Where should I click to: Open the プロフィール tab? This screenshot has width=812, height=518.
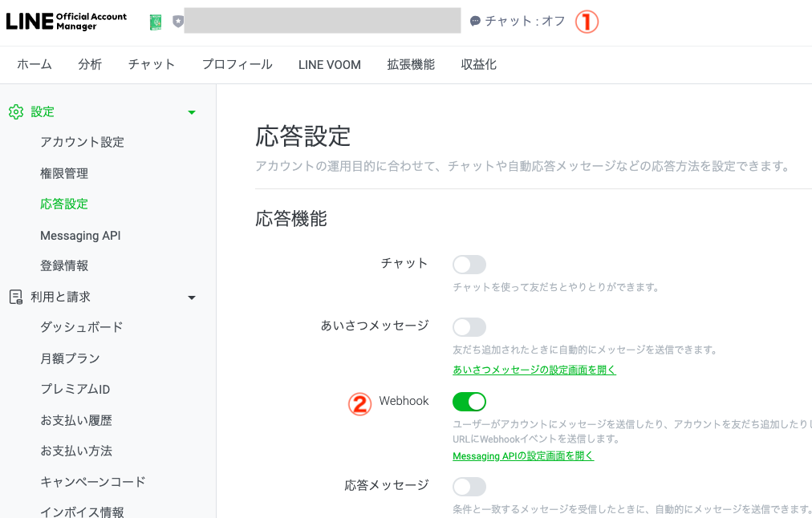[237, 65]
